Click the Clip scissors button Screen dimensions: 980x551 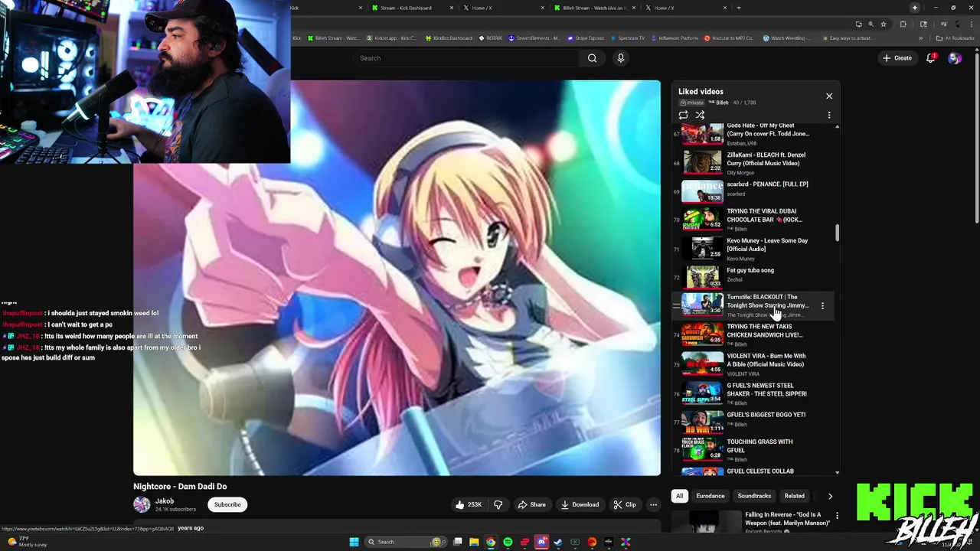(625, 504)
